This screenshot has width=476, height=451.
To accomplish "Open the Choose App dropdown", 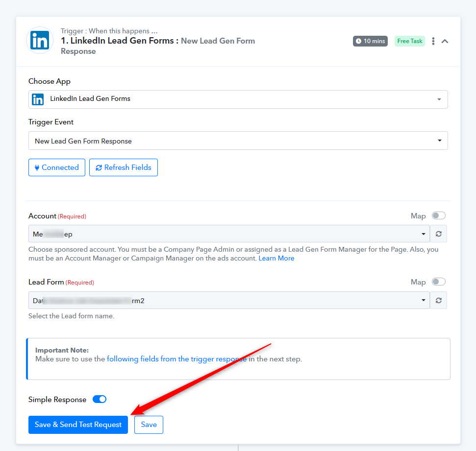I will [238, 99].
